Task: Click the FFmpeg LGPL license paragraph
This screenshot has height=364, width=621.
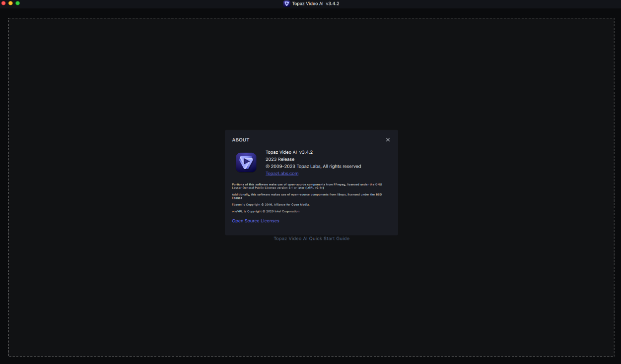Action: [307, 186]
